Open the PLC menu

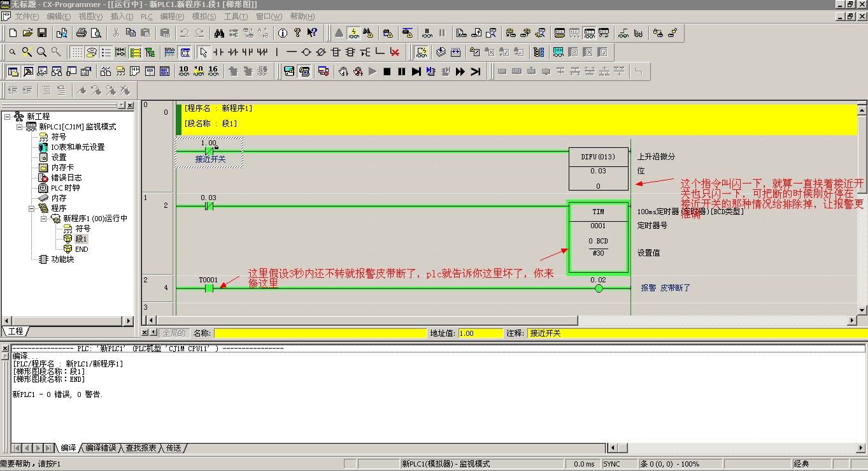pos(146,17)
